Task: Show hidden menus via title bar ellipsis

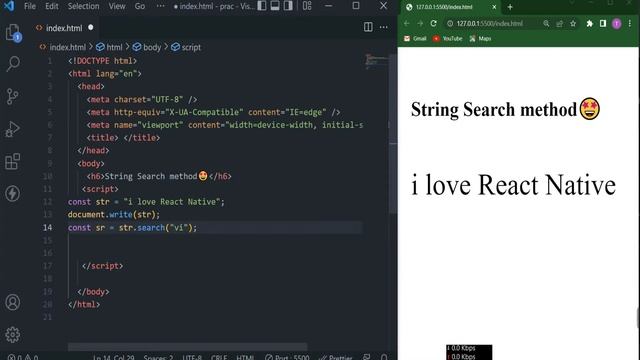Action: click(161, 6)
